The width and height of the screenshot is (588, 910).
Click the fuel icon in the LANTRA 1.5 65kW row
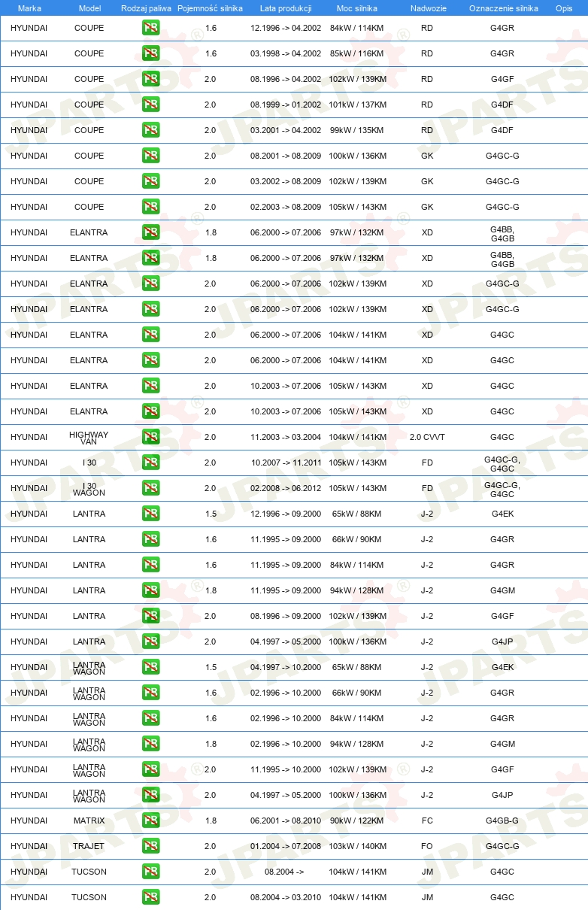(x=150, y=514)
